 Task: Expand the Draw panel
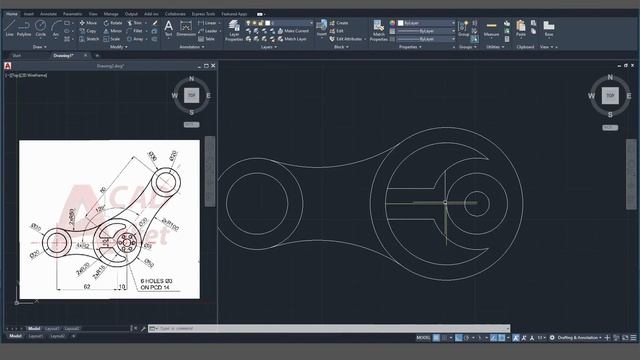click(40, 47)
